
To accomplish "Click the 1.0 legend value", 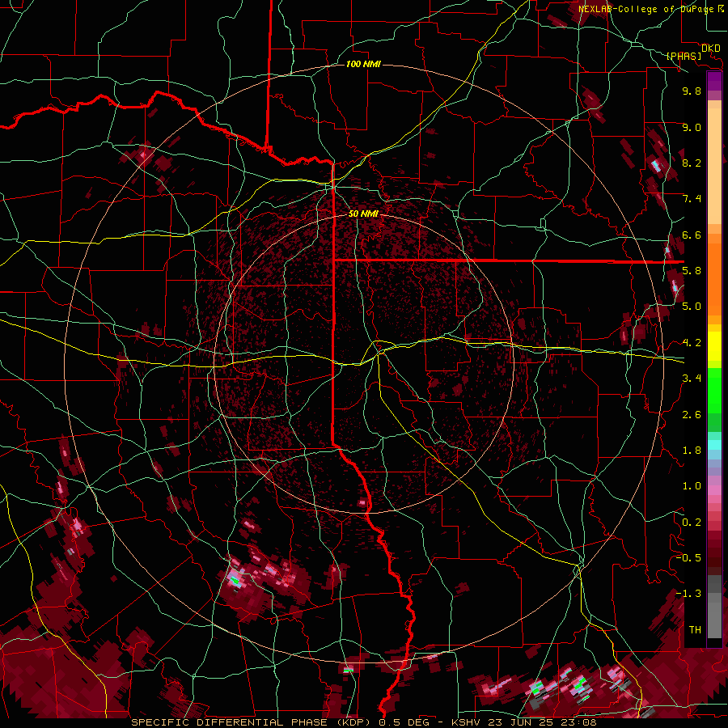I will [692, 486].
